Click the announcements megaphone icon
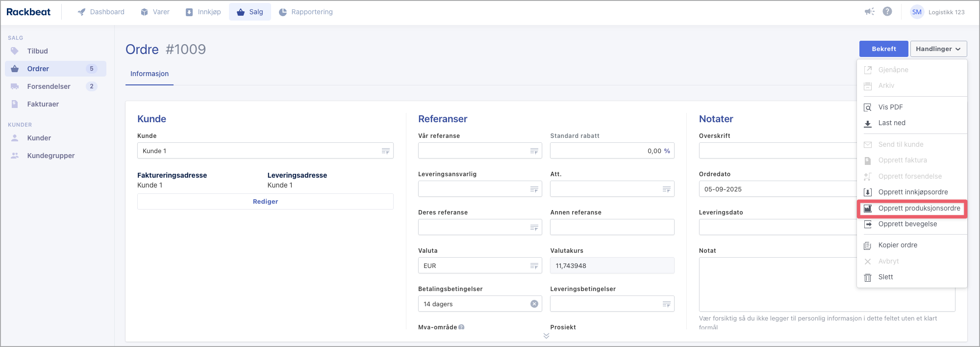 [869, 12]
